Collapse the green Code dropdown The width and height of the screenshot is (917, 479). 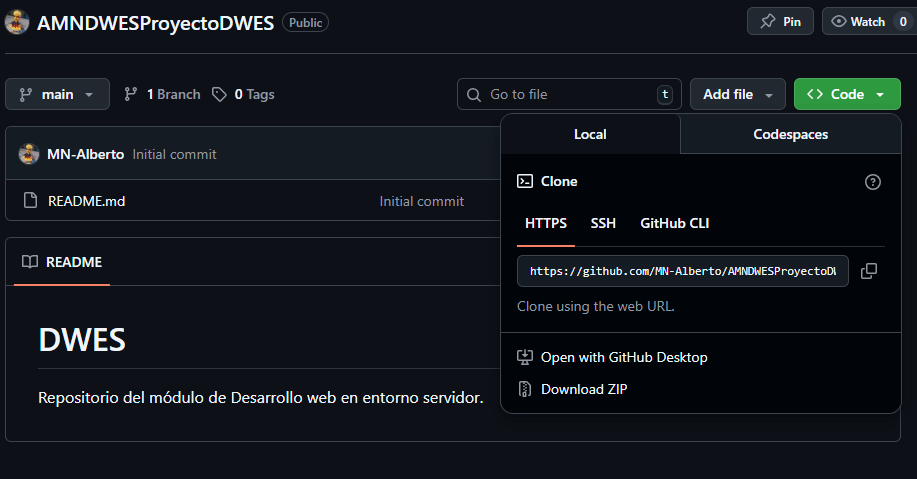click(846, 94)
